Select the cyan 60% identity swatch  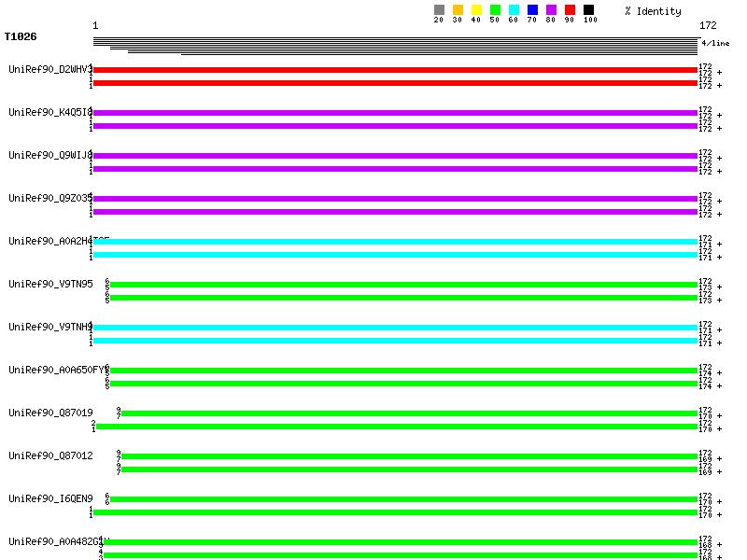pos(514,10)
